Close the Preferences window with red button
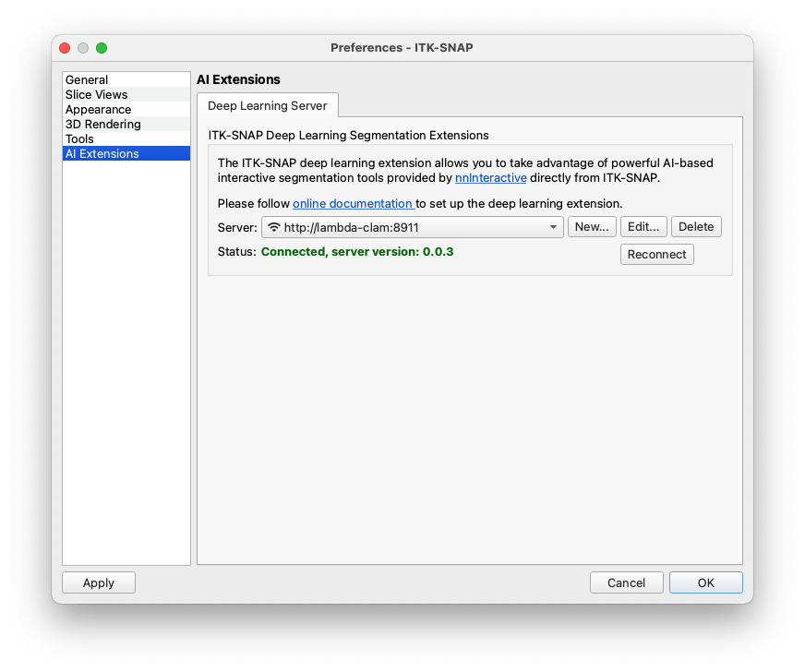 tap(65, 48)
